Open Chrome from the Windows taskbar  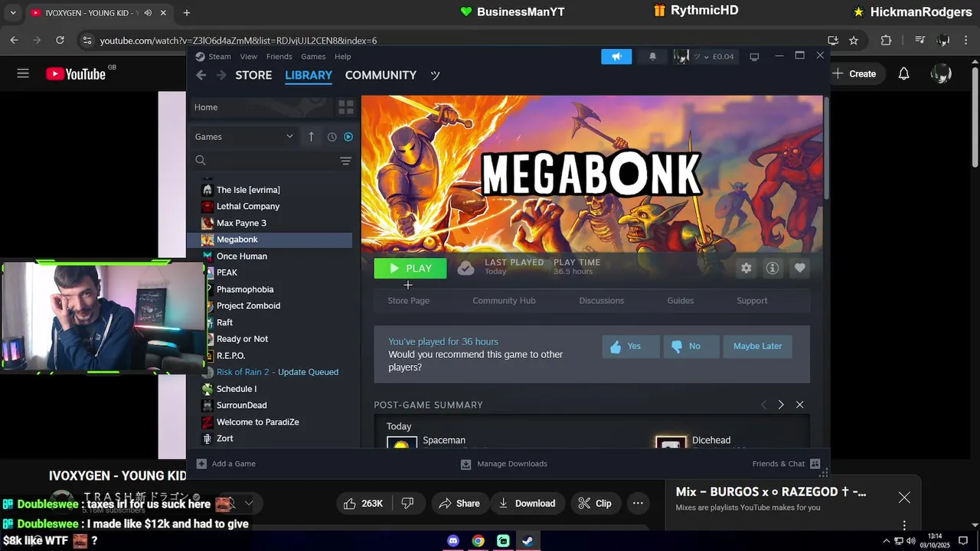478,540
